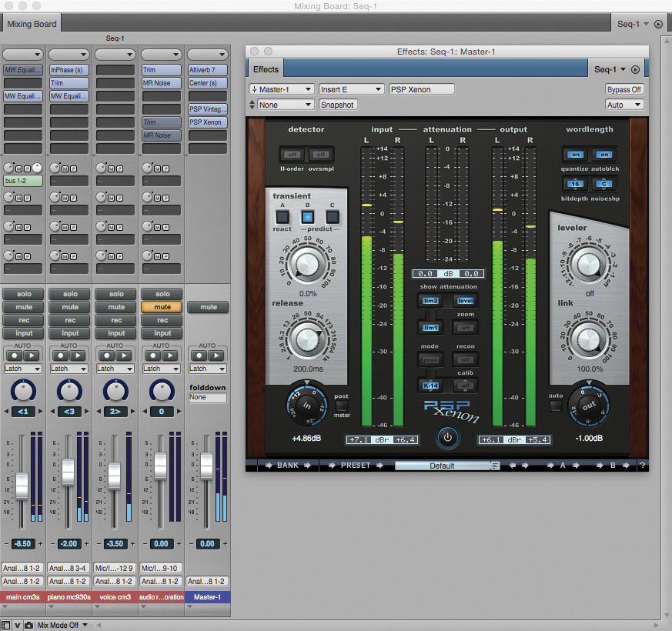Toggle the quantize on switch
Image resolution: width=672 pixels, height=631 pixels.
pyautogui.click(x=576, y=154)
